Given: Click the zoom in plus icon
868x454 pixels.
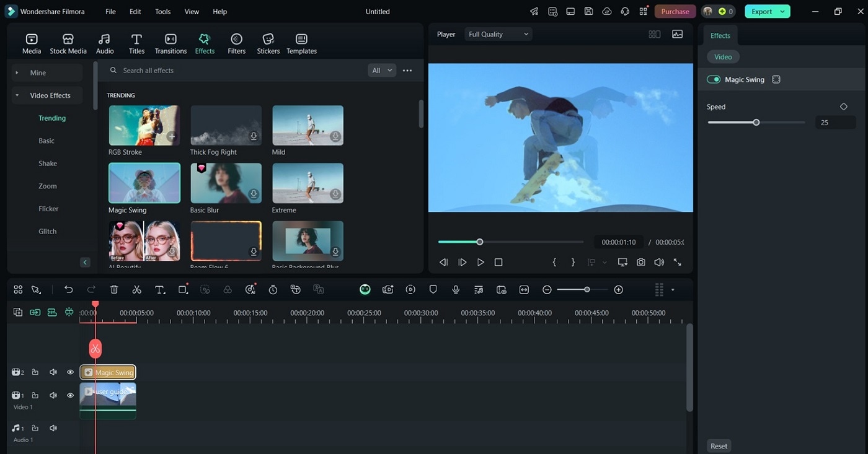Looking at the screenshot, I should [x=618, y=289].
